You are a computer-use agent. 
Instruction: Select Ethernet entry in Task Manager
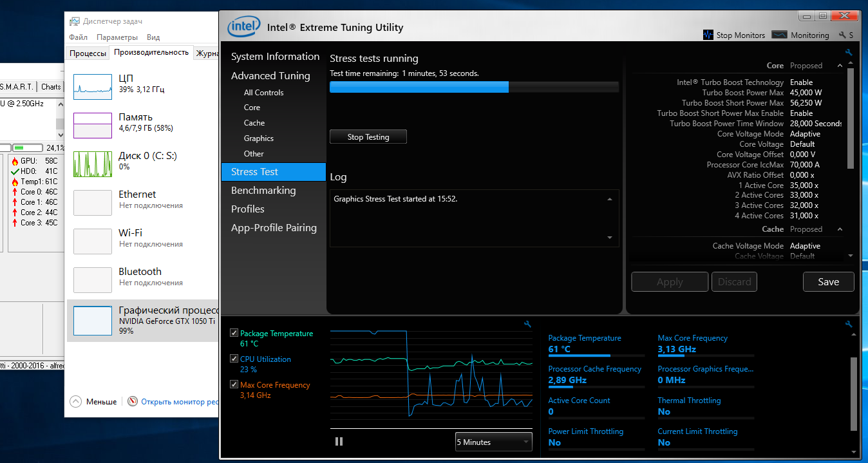coord(142,202)
